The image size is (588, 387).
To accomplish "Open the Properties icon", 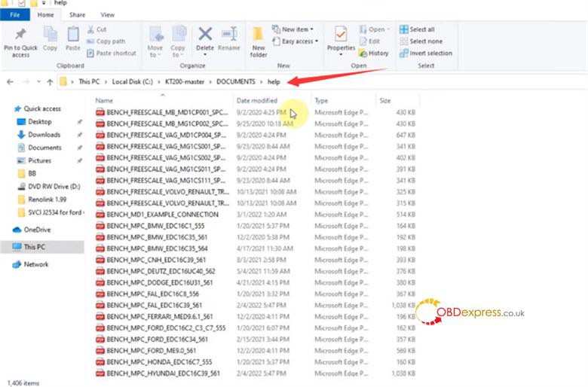I will (x=341, y=34).
